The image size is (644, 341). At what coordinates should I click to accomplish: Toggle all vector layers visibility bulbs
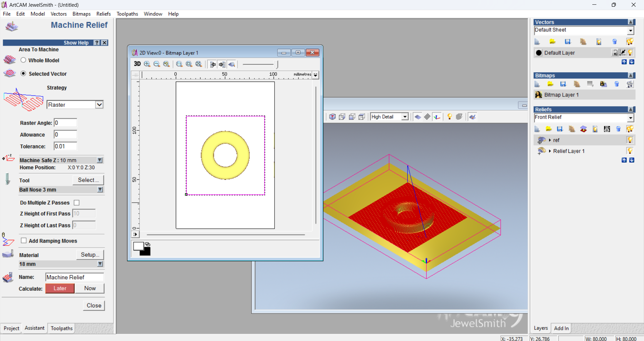[630, 42]
